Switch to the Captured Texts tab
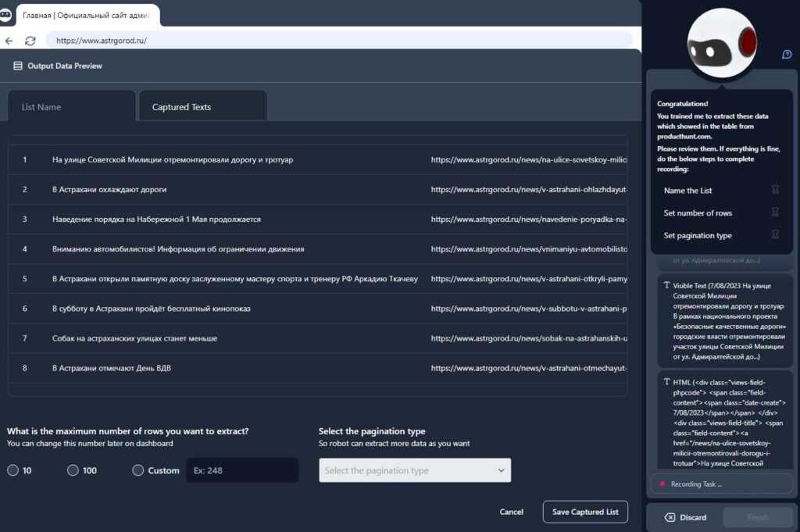 (202, 106)
